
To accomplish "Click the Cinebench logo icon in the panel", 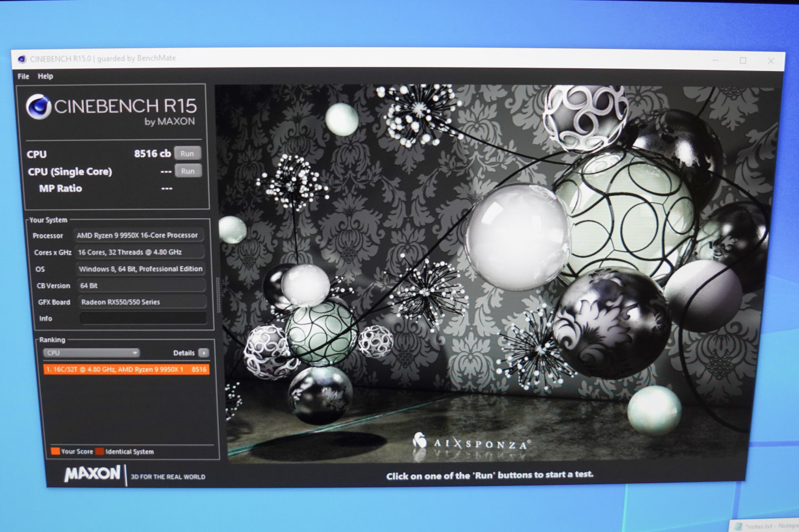I will [x=39, y=107].
